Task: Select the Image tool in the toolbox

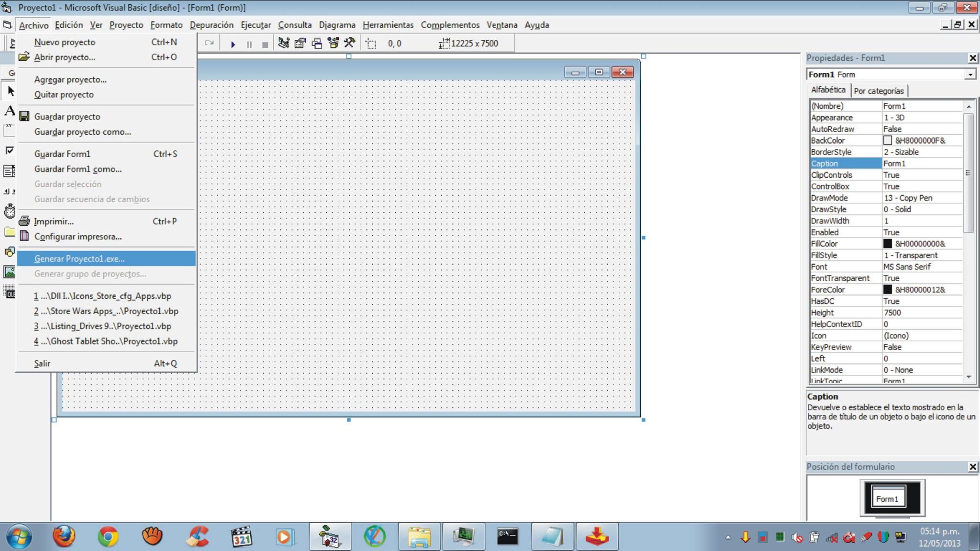Action: pyautogui.click(x=10, y=272)
